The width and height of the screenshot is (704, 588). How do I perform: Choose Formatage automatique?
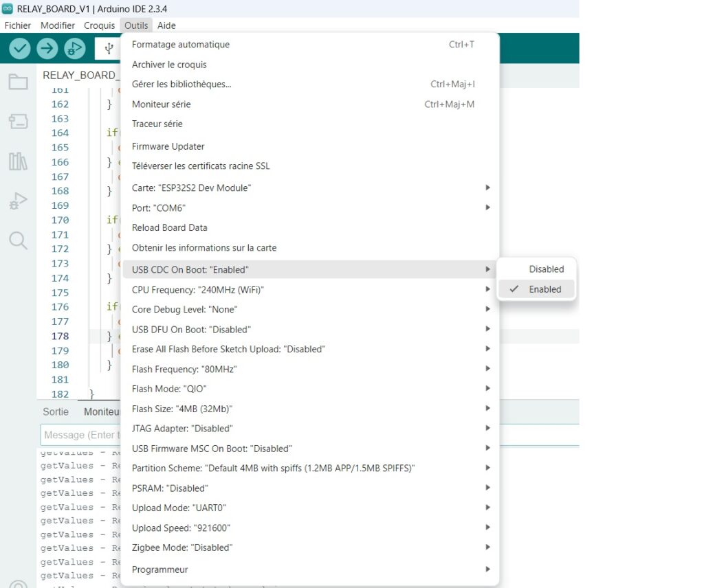click(x=309, y=45)
